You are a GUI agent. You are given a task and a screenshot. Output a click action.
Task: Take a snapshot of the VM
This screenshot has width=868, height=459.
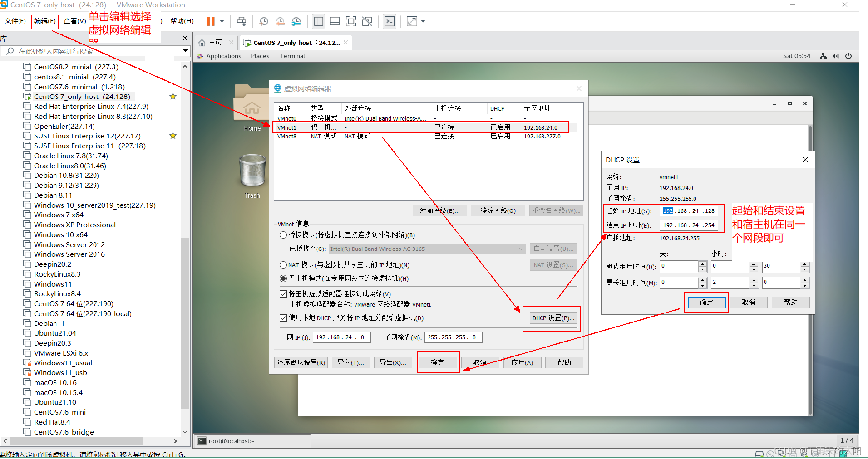coord(263,21)
